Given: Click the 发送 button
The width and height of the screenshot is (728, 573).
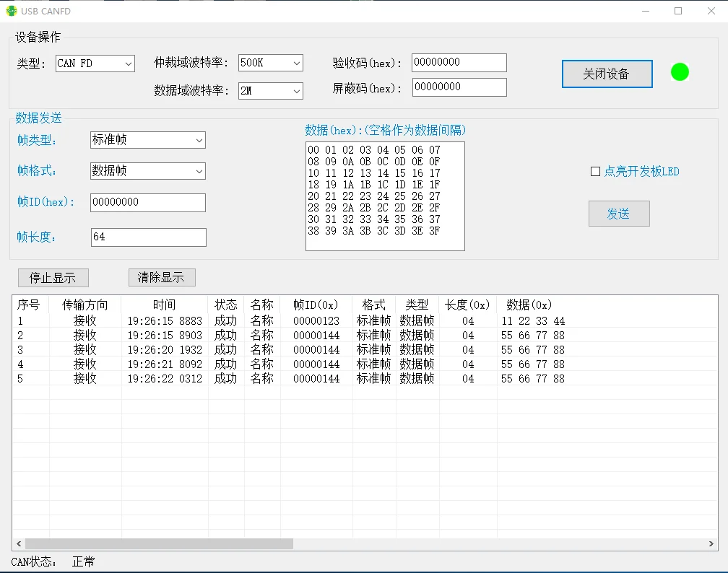Looking at the screenshot, I should [x=619, y=214].
